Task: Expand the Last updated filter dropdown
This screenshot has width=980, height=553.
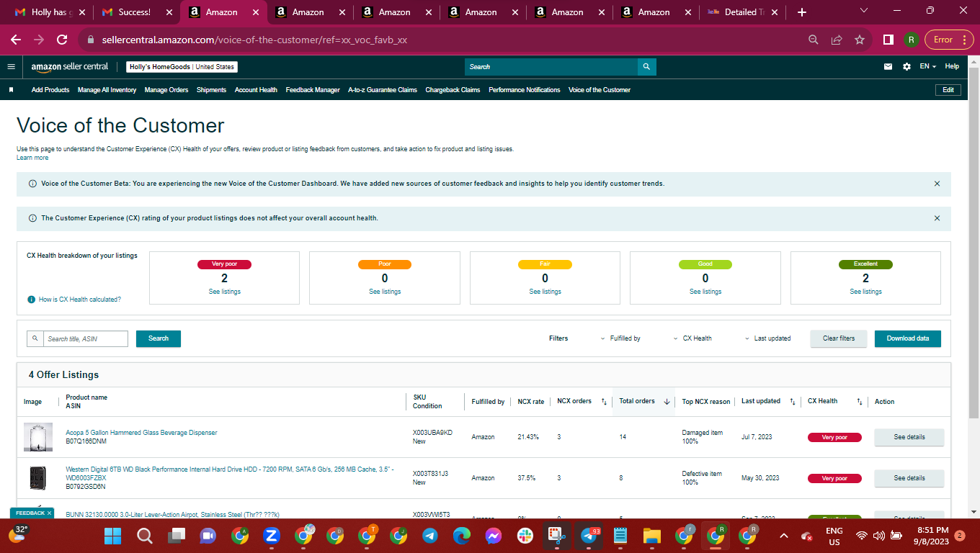Action: 767,338
